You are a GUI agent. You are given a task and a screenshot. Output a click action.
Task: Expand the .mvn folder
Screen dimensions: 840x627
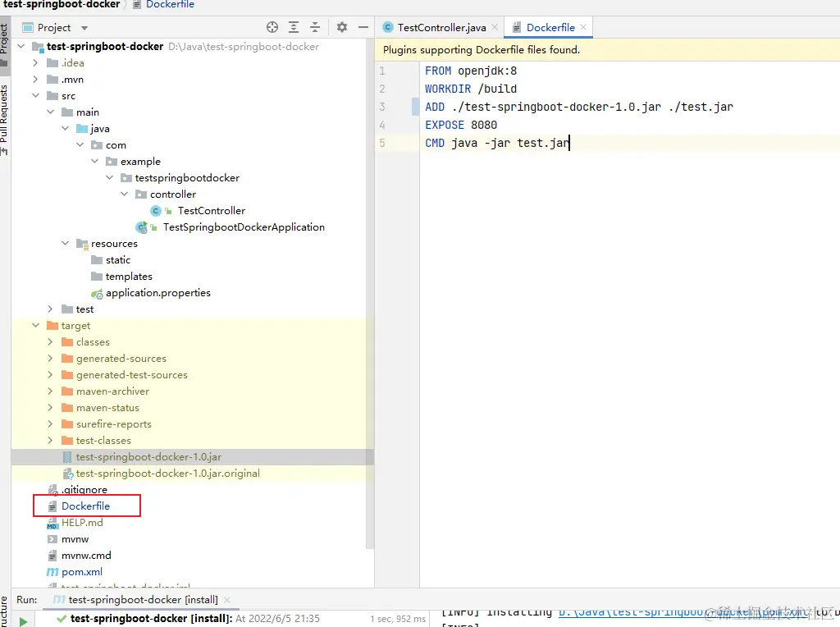pyautogui.click(x=35, y=80)
